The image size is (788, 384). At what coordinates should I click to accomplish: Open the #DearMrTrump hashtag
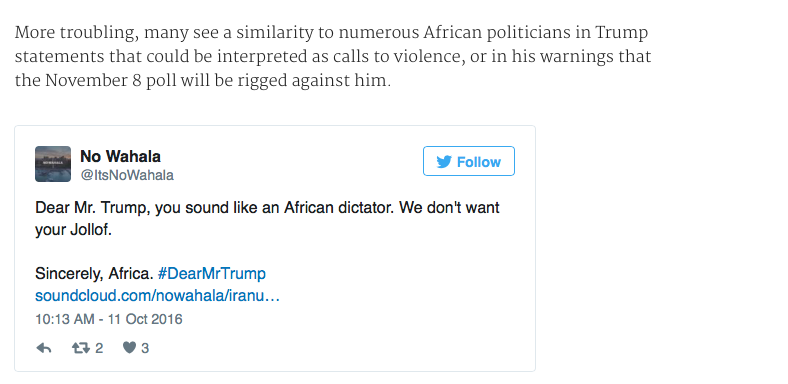click(x=212, y=273)
